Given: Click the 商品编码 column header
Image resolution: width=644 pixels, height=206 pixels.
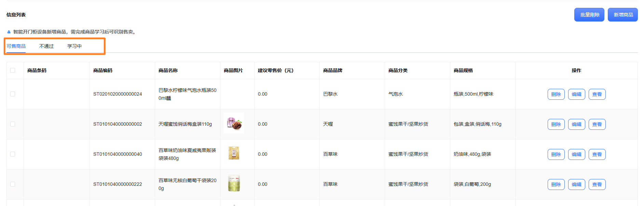Looking at the screenshot, I should coord(103,70).
